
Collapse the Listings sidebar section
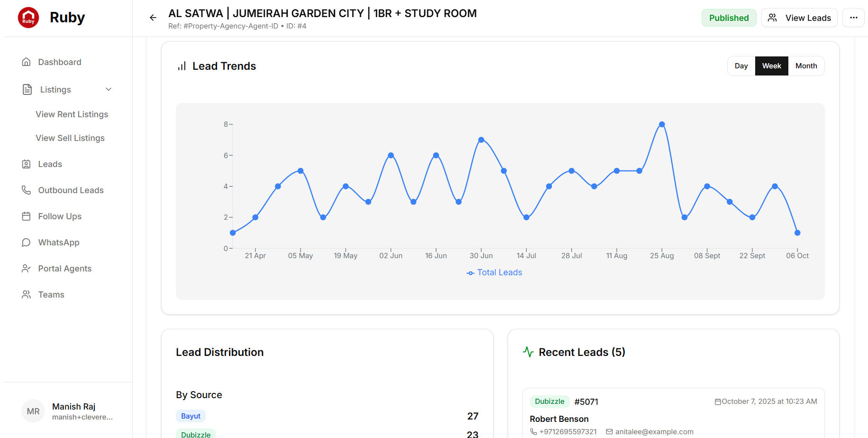[x=108, y=89]
